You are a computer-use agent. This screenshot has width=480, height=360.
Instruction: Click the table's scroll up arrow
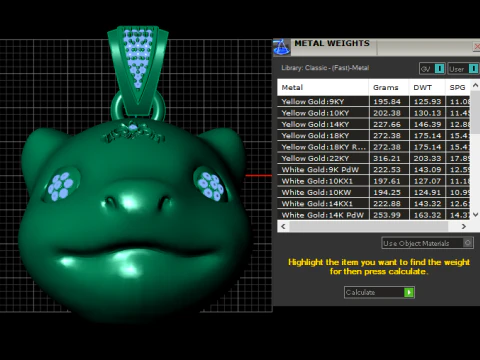[x=475, y=85]
